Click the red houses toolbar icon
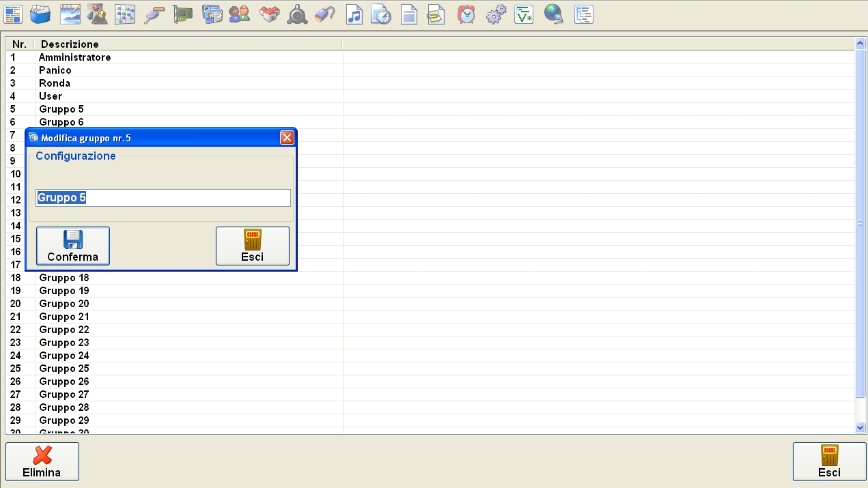 pos(269,14)
